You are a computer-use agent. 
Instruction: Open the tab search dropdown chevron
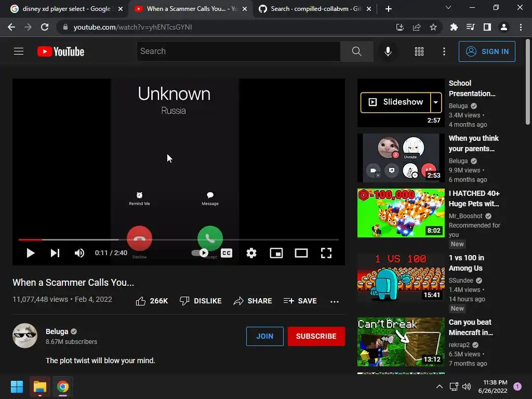click(x=448, y=7)
